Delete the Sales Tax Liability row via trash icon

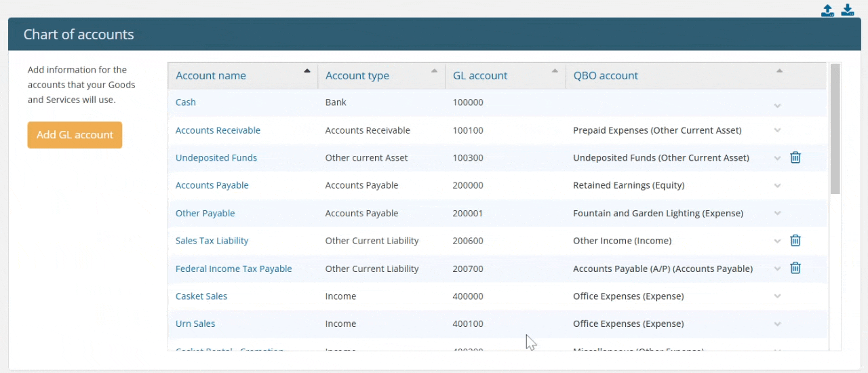[795, 241]
